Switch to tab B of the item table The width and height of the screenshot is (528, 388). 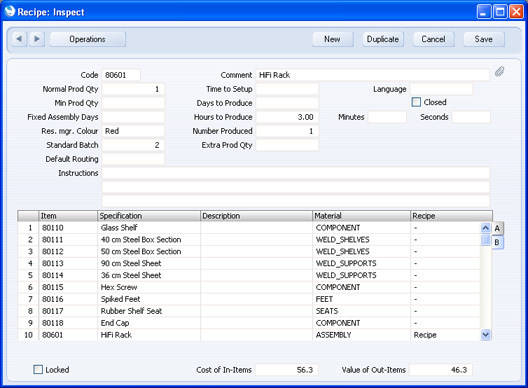pyautogui.click(x=497, y=242)
